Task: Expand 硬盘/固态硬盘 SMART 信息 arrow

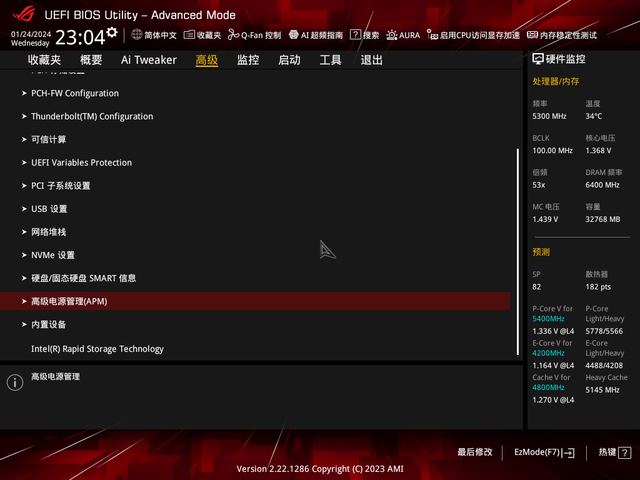Action: pos(24,278)
